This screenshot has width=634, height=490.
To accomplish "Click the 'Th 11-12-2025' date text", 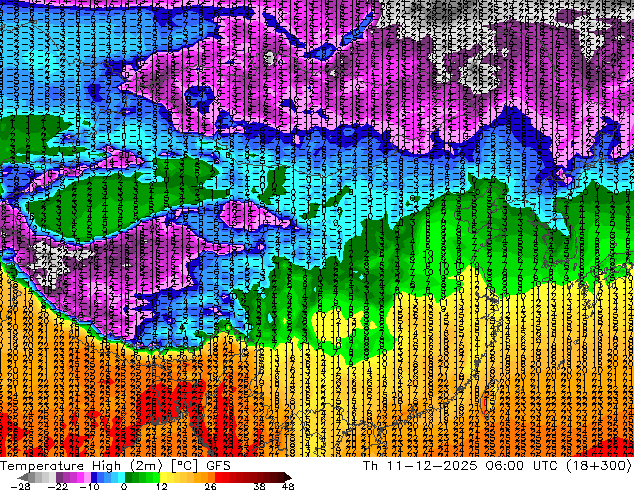I will [420, 466].
